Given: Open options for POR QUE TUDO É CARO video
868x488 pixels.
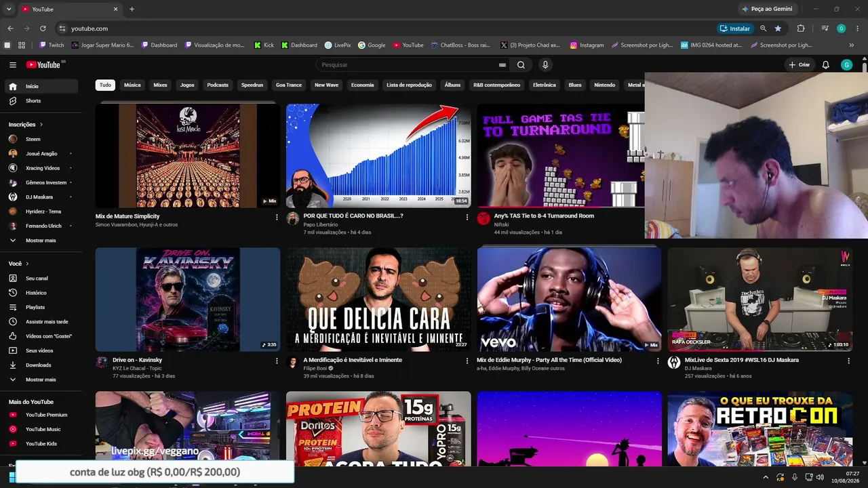Looking at the screenshot, I should coord(467,217).
